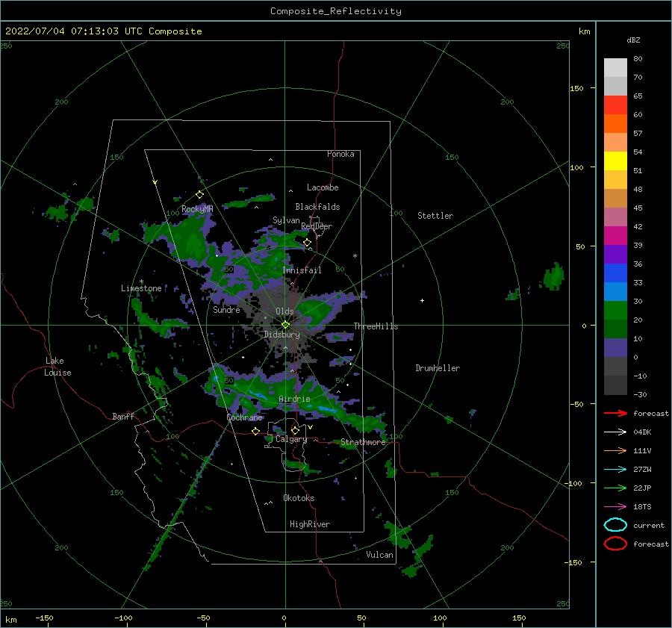Pick the slate purple 0-10 dBZ swatch
This screenshot has width=672, height=628.
click(615, 348)
